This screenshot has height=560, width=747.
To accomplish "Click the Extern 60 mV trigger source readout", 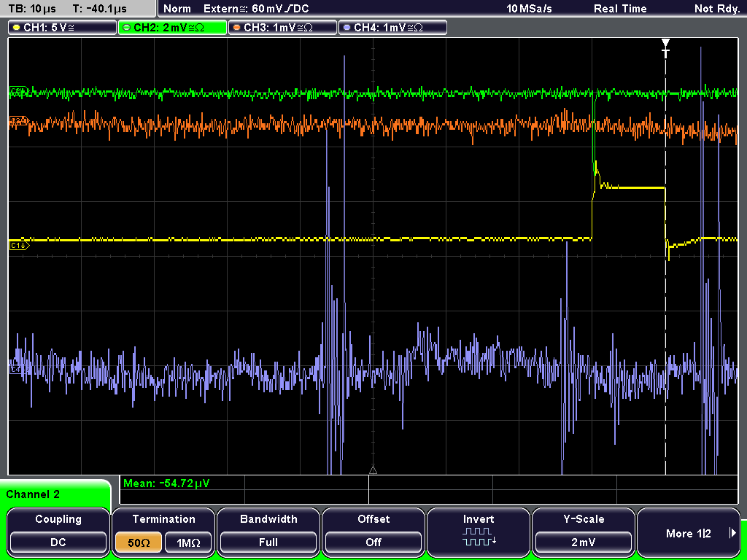I will pyautogui.click(x=256, y=9).
